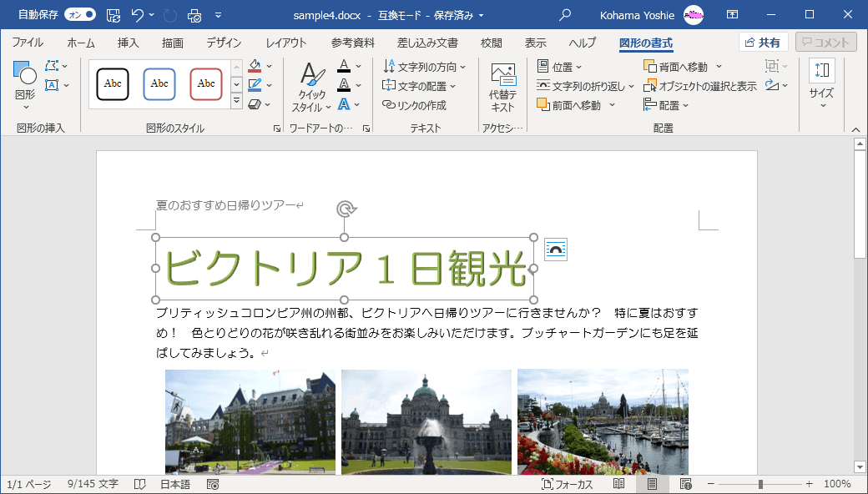Click the rotation handle above the WordArt
Image resolution: width=868 pixels, height=494 pixels.
(346, 209)
